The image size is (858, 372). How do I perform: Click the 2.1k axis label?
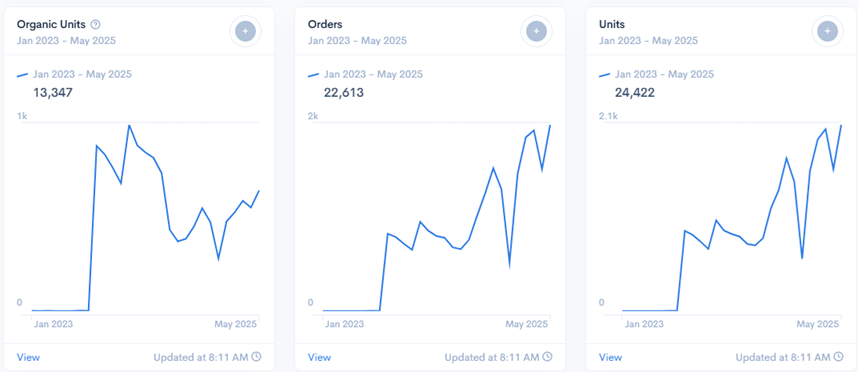608,116
